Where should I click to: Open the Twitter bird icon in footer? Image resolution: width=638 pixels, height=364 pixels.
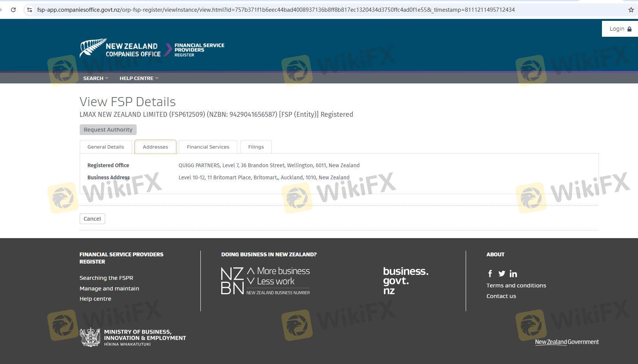pos(502,274)
